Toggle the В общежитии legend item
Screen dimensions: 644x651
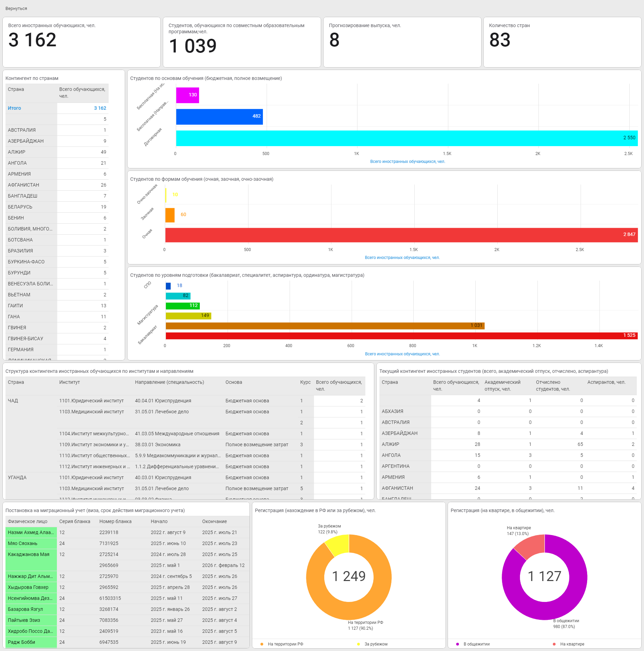(476, 644)
